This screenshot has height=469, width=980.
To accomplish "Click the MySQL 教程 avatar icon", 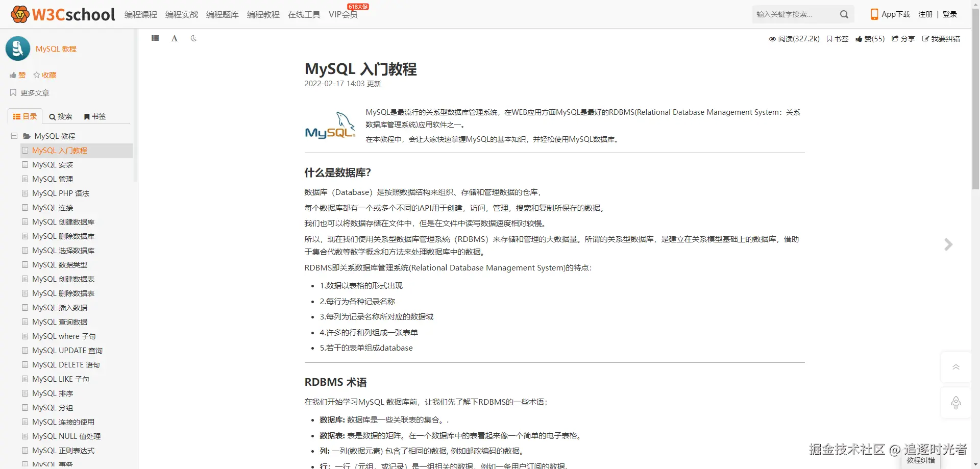I will [x=18, y=48].
